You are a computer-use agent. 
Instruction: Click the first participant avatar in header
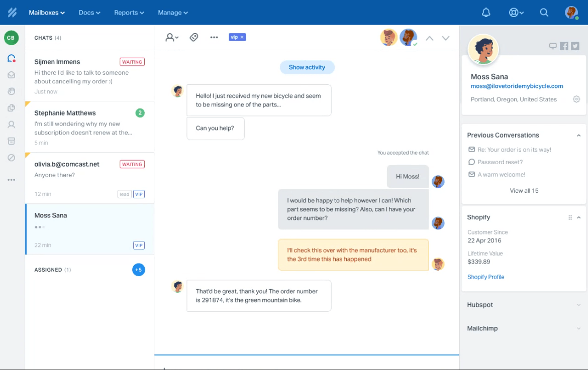[388, 38]
